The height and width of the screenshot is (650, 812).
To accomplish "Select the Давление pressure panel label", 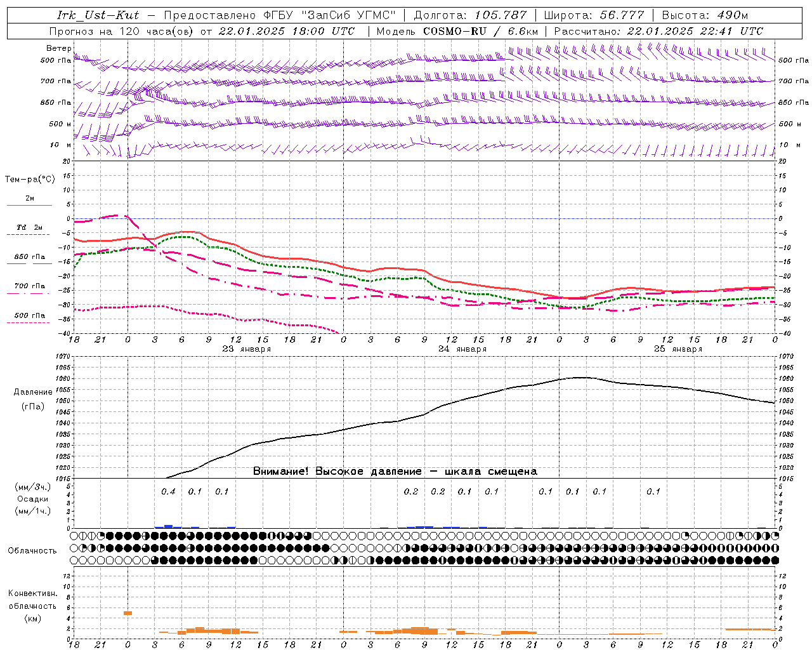I will click(x=33, y=392).
